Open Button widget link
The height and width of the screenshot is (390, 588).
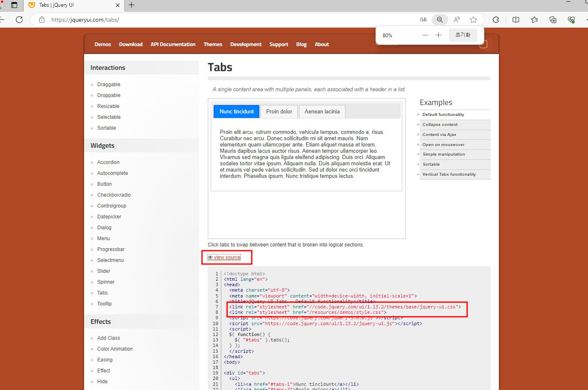coord(105,184)
